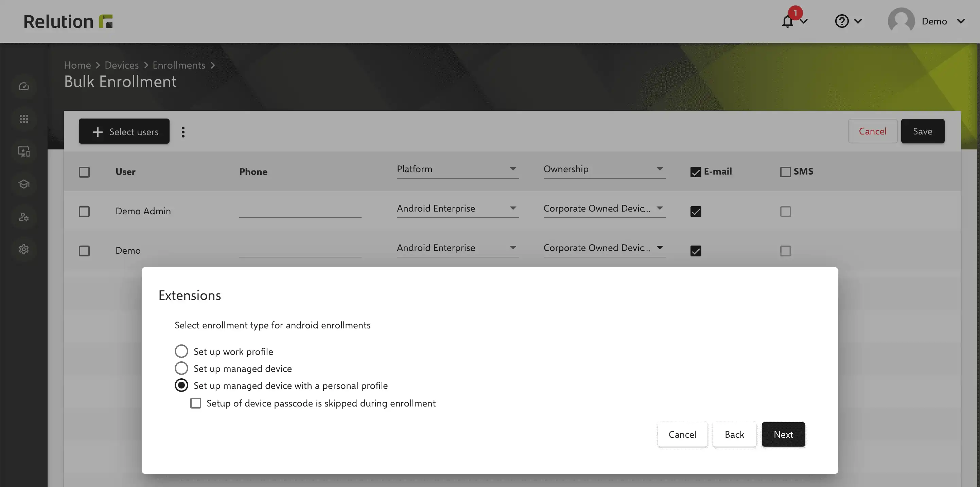Click the red notification badge
980x487 pixels.
[x=795, y=13]
